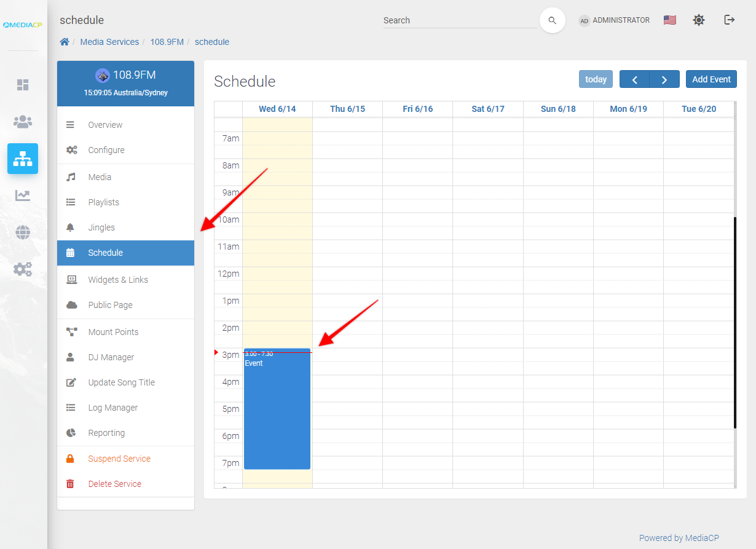Click the search magnifier button

552,20
